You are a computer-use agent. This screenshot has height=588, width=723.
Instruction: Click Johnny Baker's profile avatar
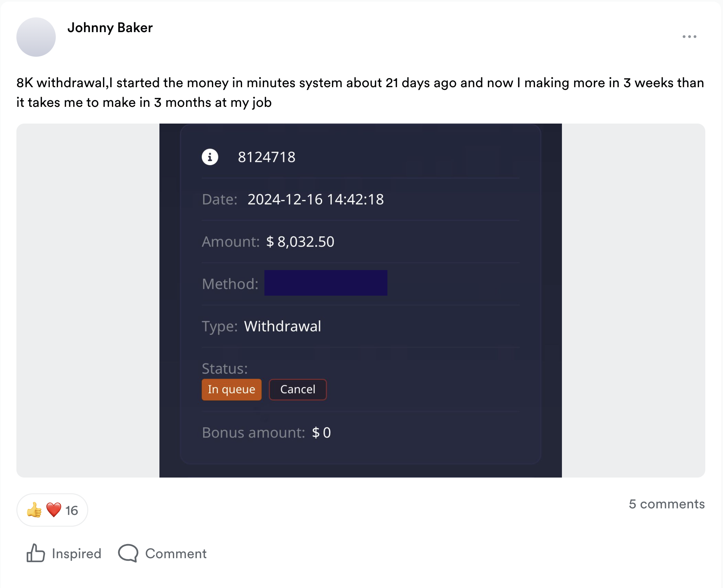coord(36,37)
